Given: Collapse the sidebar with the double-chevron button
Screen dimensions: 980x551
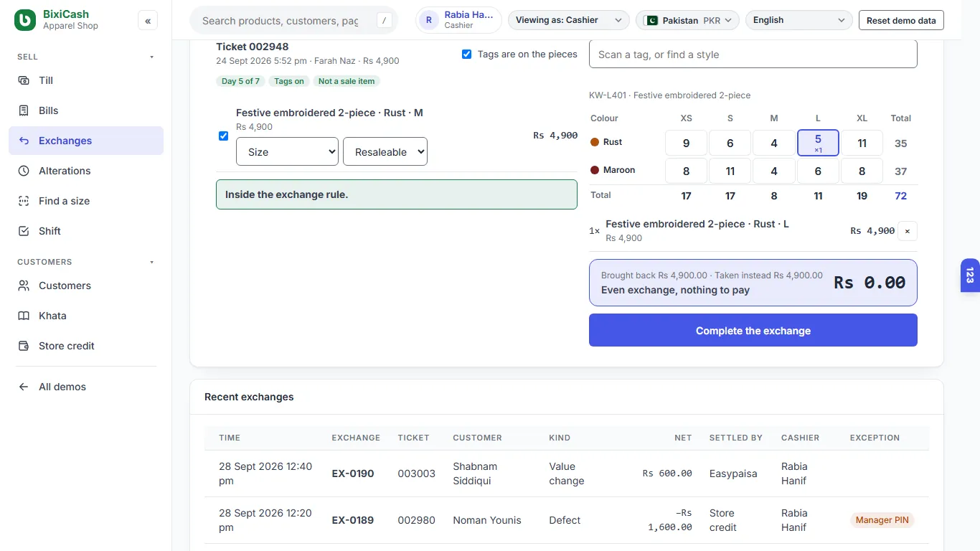Looking at the screenshot, I should (148, 21).
